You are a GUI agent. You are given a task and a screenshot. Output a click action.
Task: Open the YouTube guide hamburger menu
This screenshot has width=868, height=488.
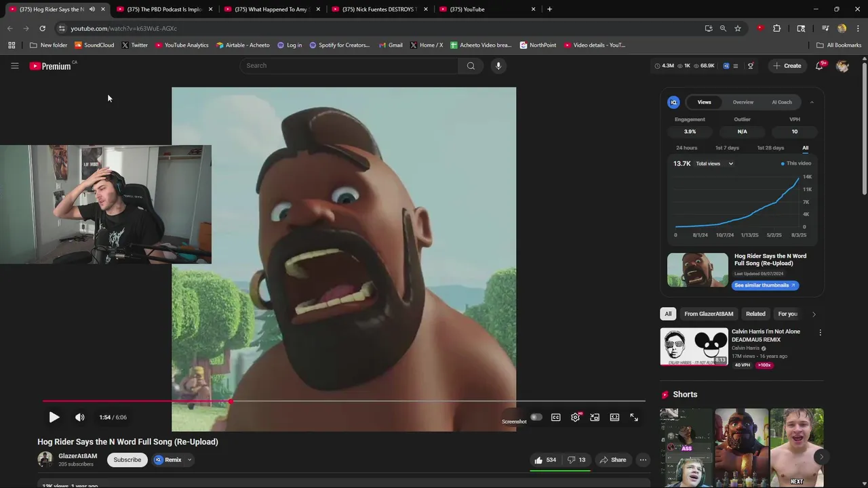pos(14,66)
